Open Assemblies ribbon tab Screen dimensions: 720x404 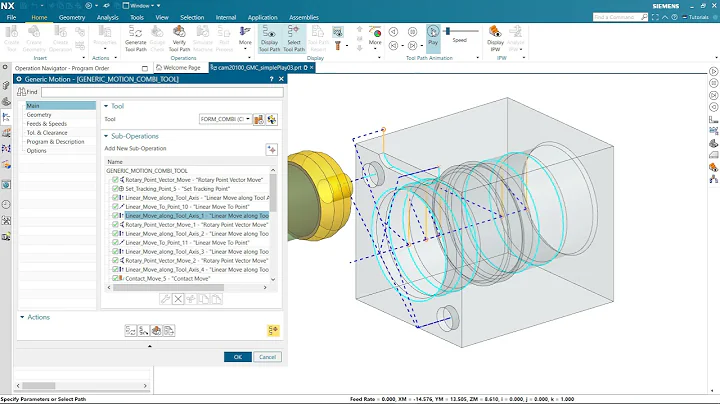304,17
